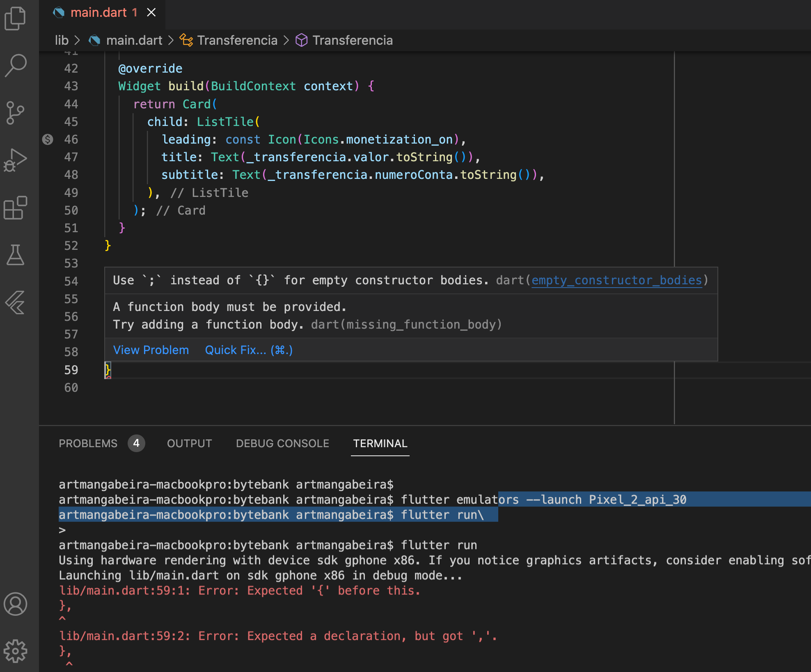Click the '// Card' closing label on line 50

(181, 210)
